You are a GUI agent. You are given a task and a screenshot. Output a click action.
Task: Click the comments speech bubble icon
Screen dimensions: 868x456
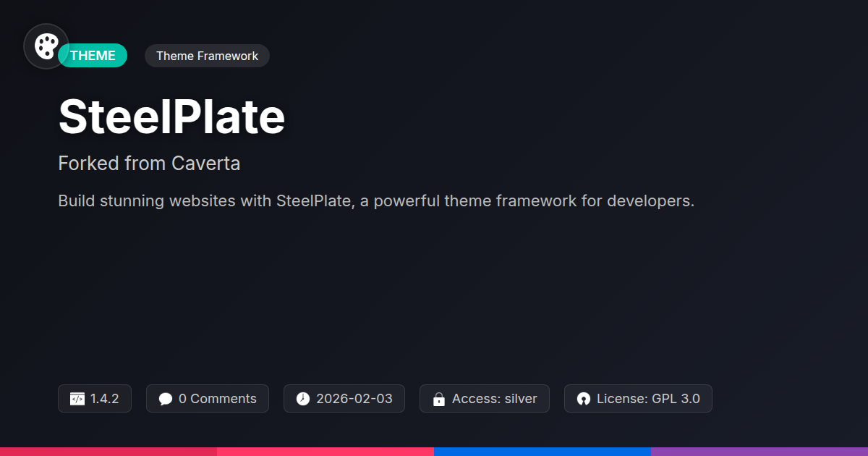[166, 399]
